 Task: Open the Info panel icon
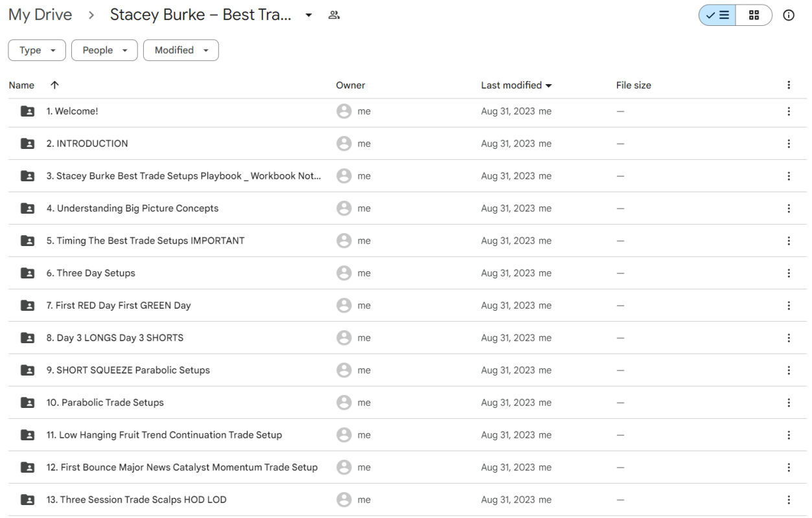pos(789,15)
